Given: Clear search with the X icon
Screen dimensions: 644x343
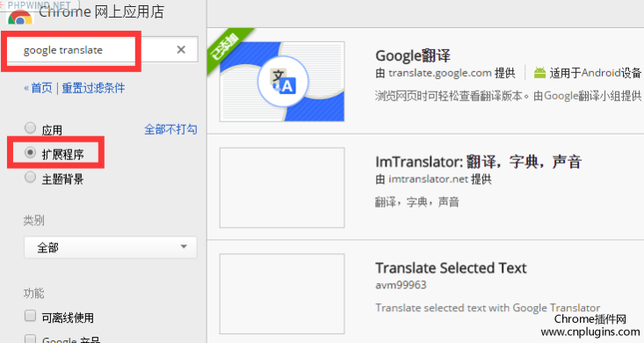Looking at the screenshot, I should tap(181, 50).
